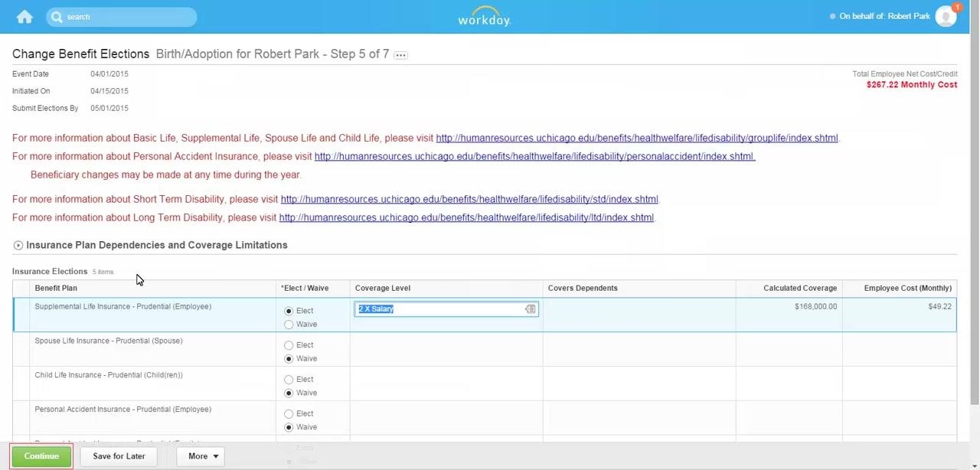980x470 pixels.
Task: Expand Insurance Plan Dependencies and Coverage Limitations
Action: point(18,246)
